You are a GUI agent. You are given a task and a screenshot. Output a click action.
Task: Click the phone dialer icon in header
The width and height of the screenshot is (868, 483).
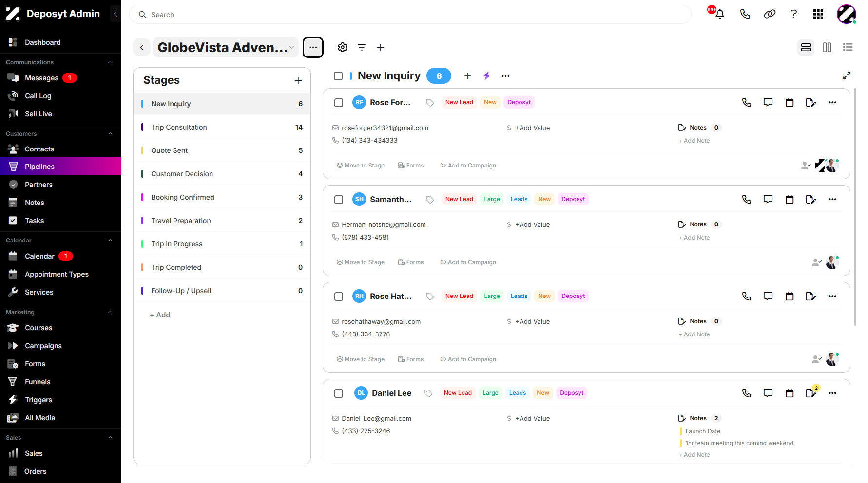click(745, 14)
